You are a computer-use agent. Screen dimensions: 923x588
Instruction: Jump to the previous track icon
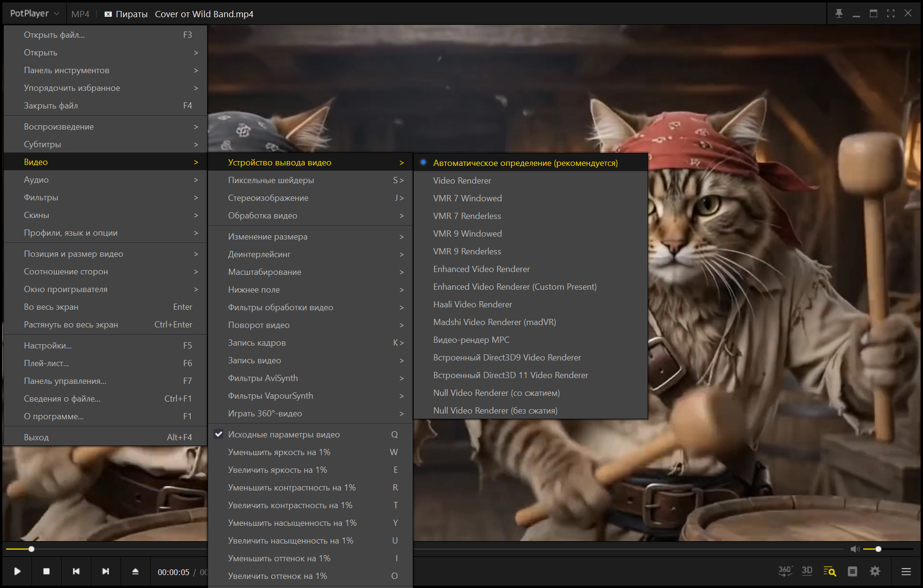click(76, 571)
